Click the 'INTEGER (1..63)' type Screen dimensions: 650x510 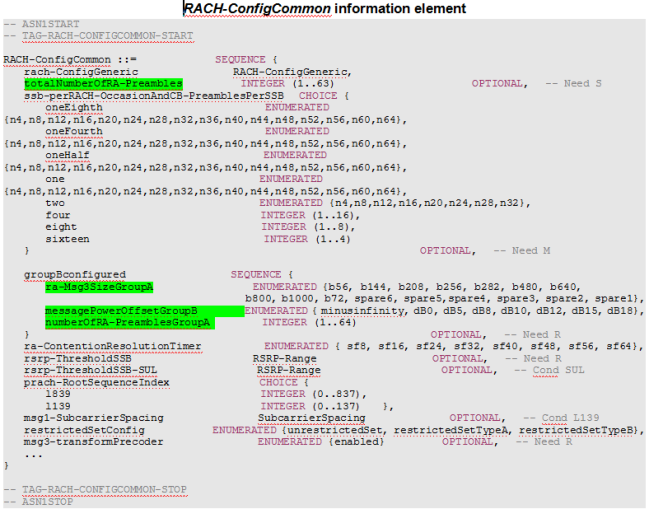288,84
